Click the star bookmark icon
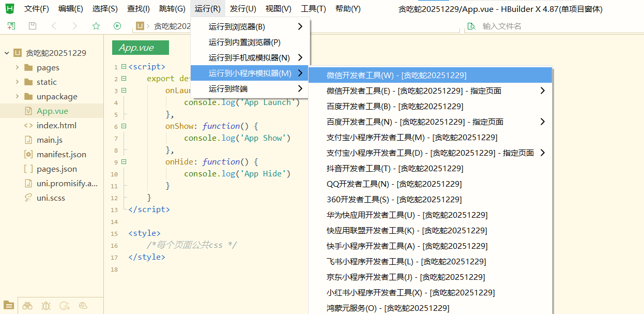644x314 pixels. [x=96, y=26]
